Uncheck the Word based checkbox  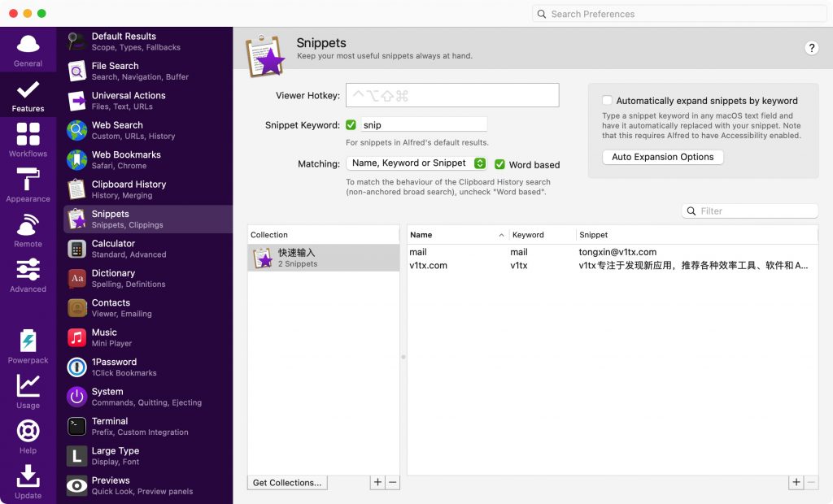(500, 165)
